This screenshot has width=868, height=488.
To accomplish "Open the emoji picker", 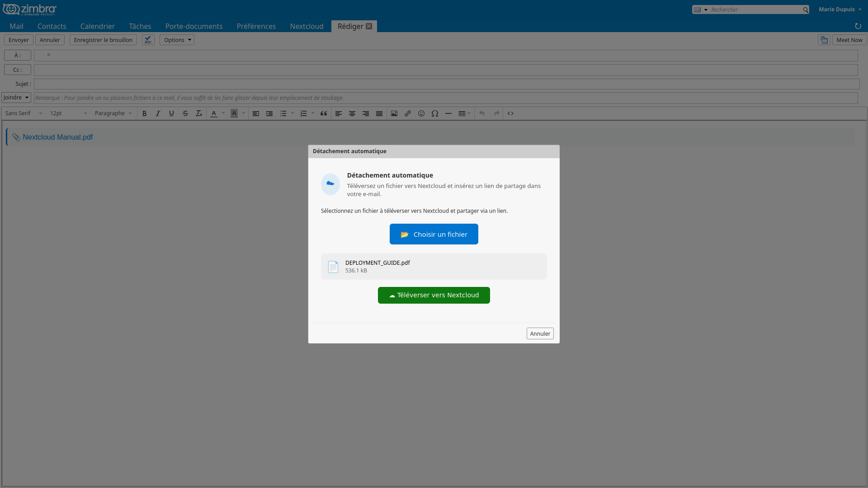I will 421,113.
